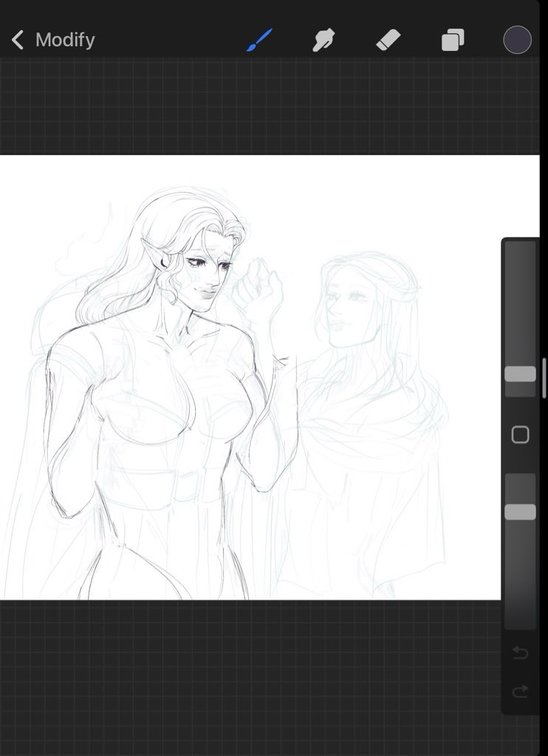Click bottom of opacity slider track
548x756 pixels.
point(520,619)
